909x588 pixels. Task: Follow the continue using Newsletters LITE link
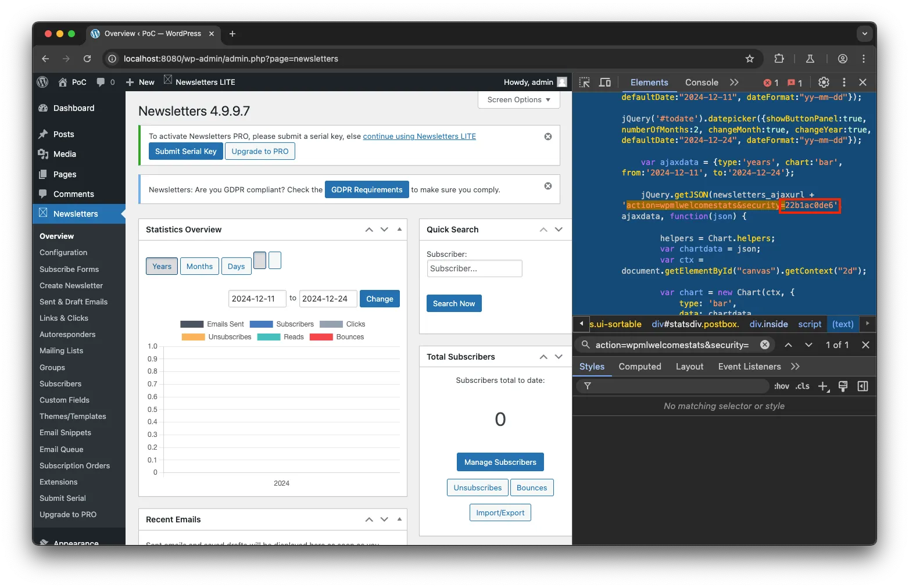pos(419,137)
